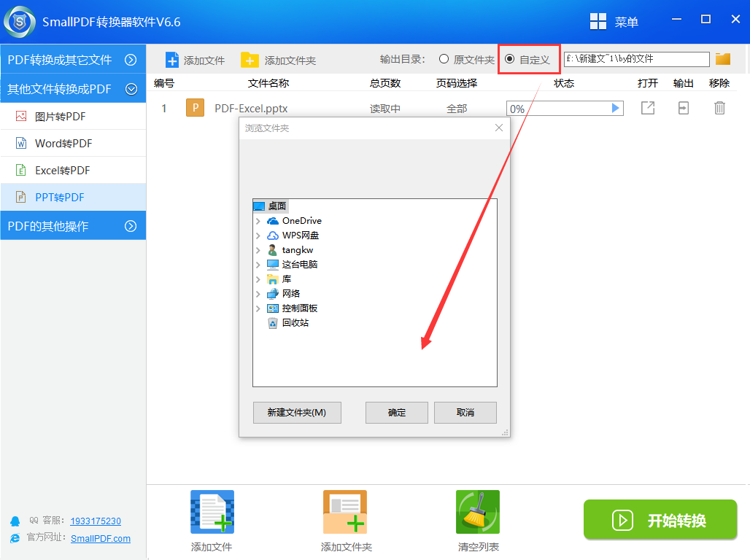The image size is (750, 560).
Task: Collapse the 其他文件转换成PDF section arrow
Action: (x=131, y=89)
